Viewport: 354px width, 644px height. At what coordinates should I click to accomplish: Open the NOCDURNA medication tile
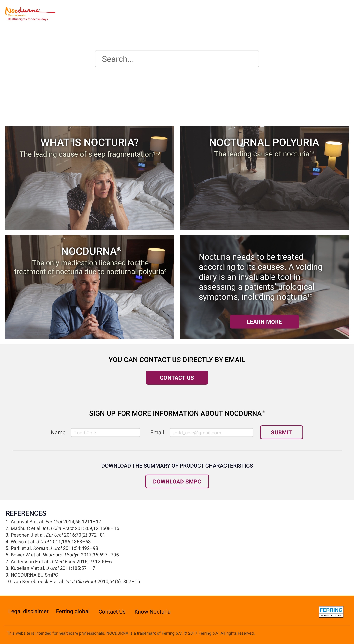click(x=90, y=287)
